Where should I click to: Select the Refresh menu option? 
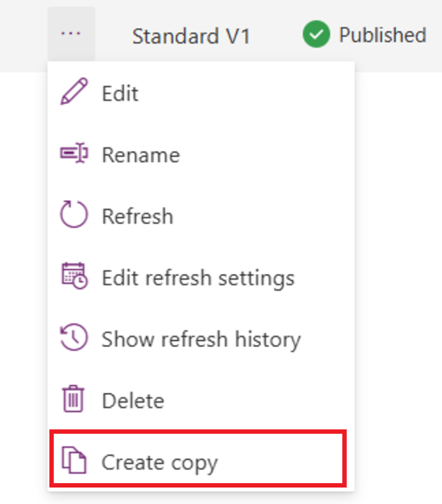pos(201,216)
